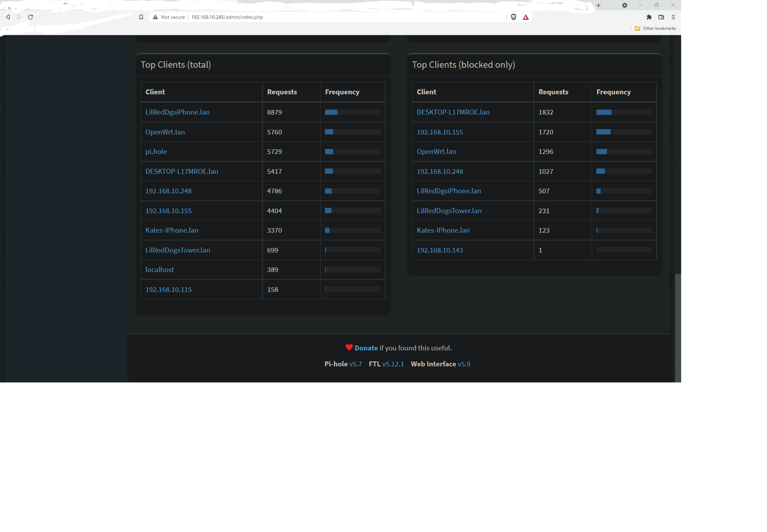
Task: Click the tab search down-arrow circle icon
Action: [625, 5]
